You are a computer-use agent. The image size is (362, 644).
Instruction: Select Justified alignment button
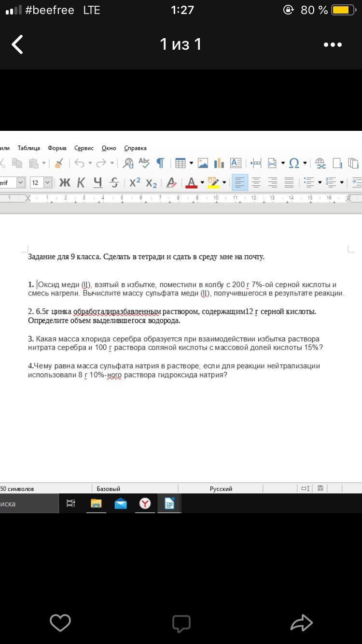pyautogui.click(x=289, y=182)
